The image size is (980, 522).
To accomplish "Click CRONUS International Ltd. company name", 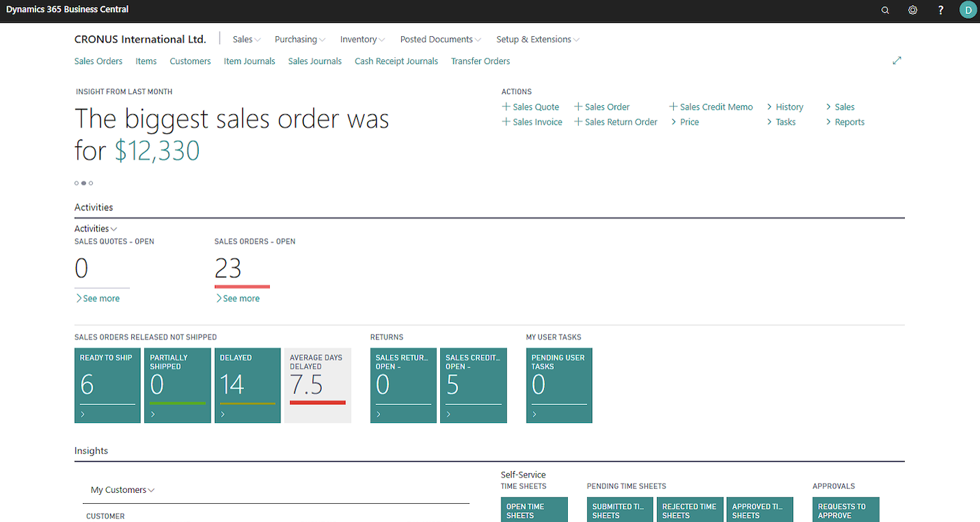I will 140,40.
